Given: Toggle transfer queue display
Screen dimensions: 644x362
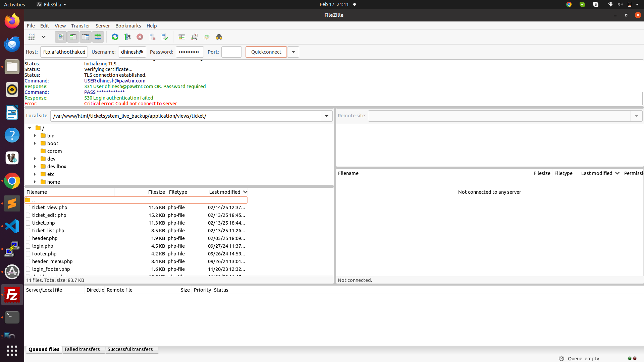Looking at the screenshot, I should (x=98, y=37).
